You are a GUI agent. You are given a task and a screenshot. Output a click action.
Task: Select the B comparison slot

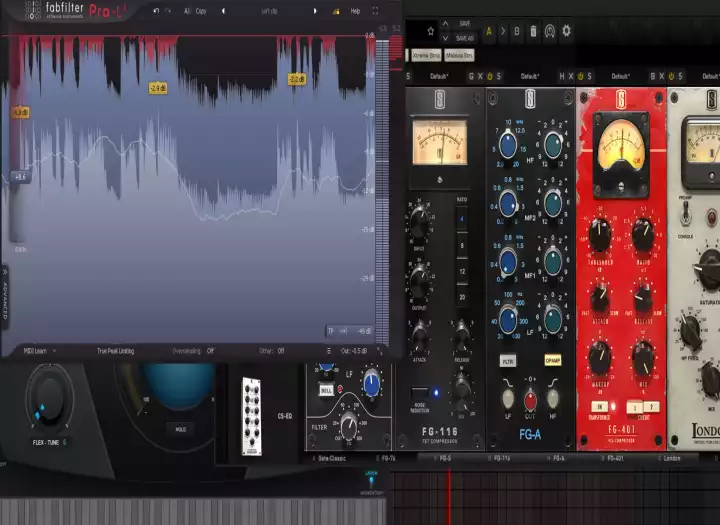tap(517, 31)
